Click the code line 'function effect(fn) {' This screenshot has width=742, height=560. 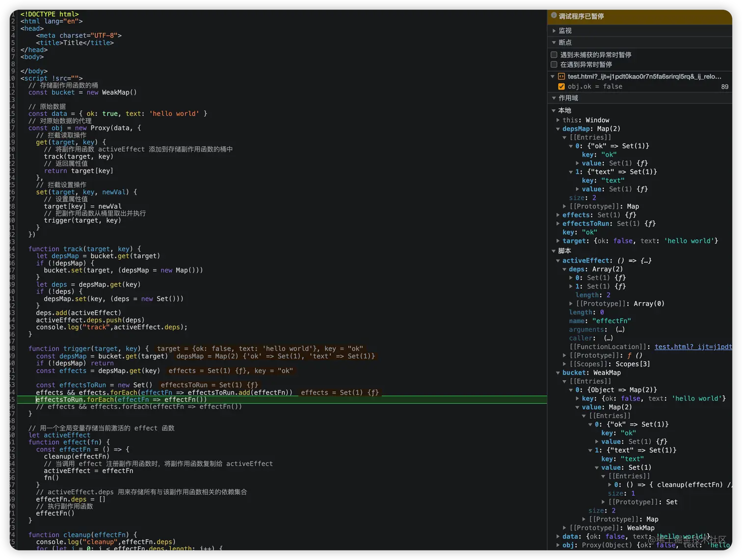[69, 442]
